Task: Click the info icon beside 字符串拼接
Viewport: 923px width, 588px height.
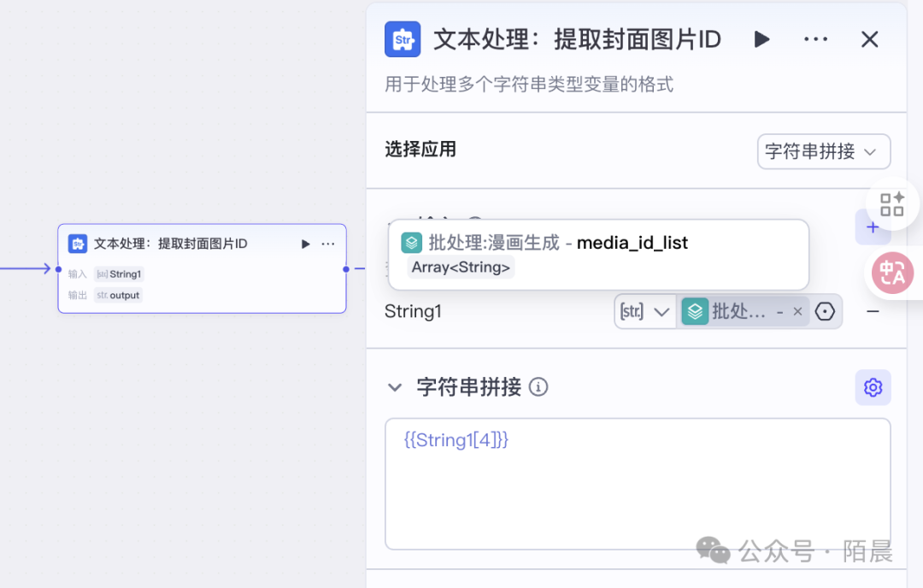Action: [538, 387]
